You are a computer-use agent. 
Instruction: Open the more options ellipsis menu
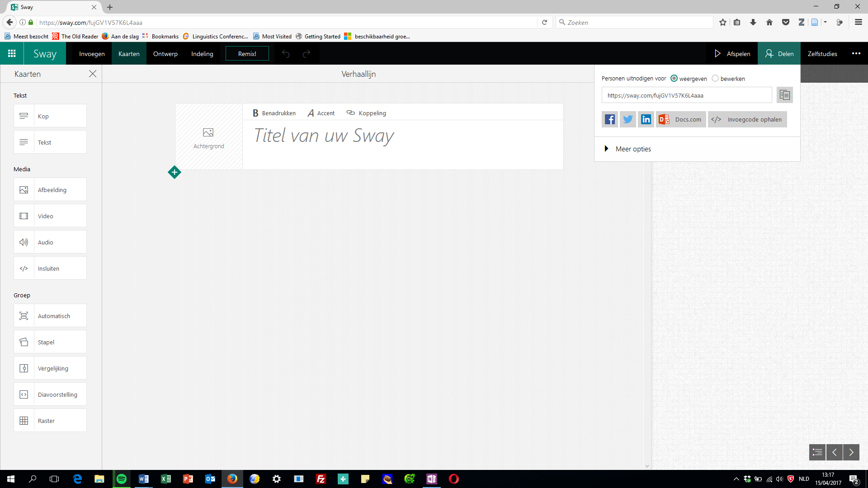(x=856, y=53)
